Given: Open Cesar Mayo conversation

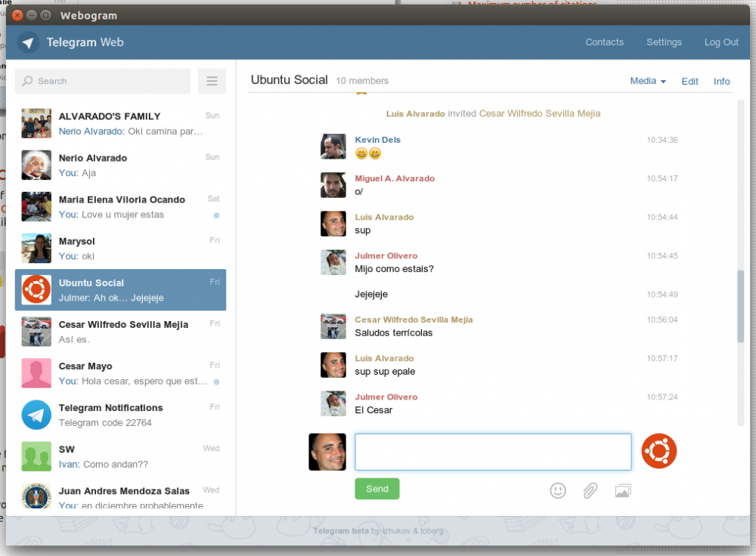Looking at the screenshot, I should click(x=120, y=373).
